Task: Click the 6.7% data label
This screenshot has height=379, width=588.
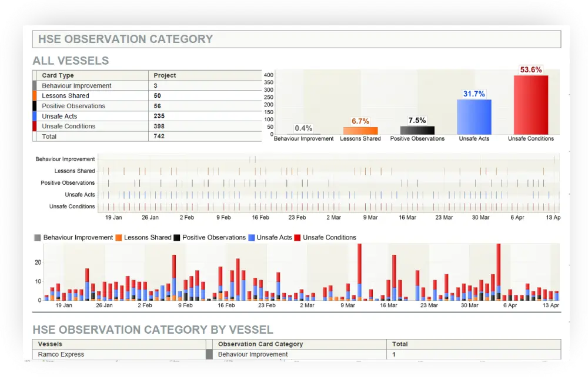Action: pos(360,121)
